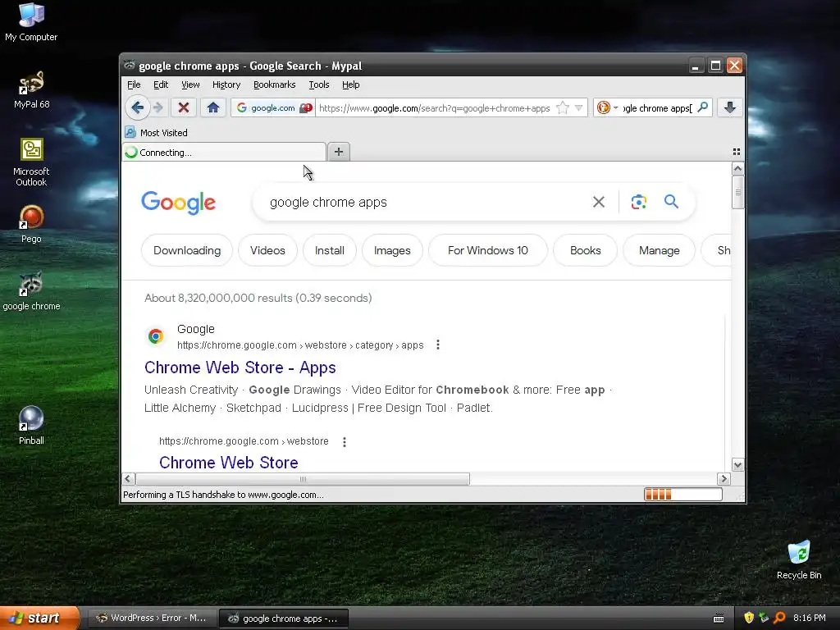Select the For Windows 10 filter chip
840x630 pixels.
pyautogui.click(x=488, y=250)
